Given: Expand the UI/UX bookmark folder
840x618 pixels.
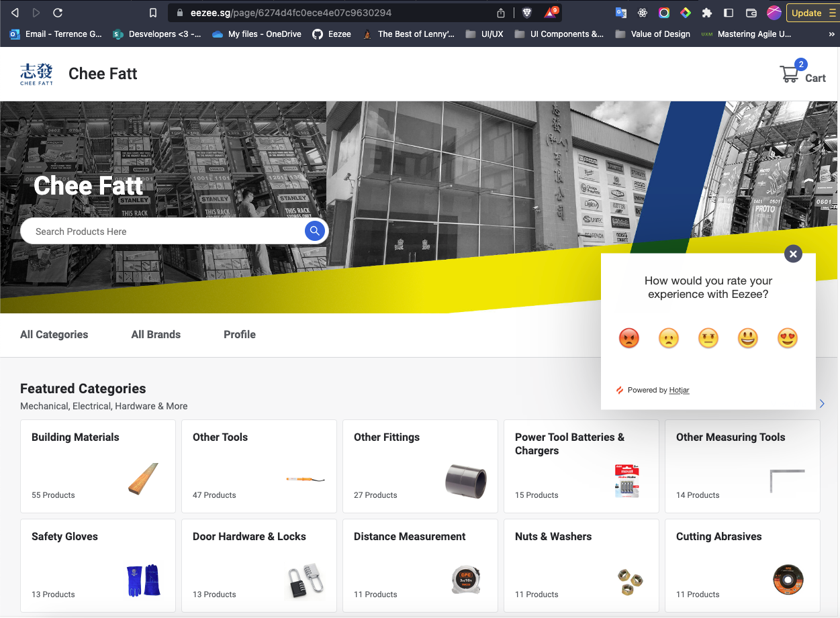Looking at the screenshot, I should [484, 34].
